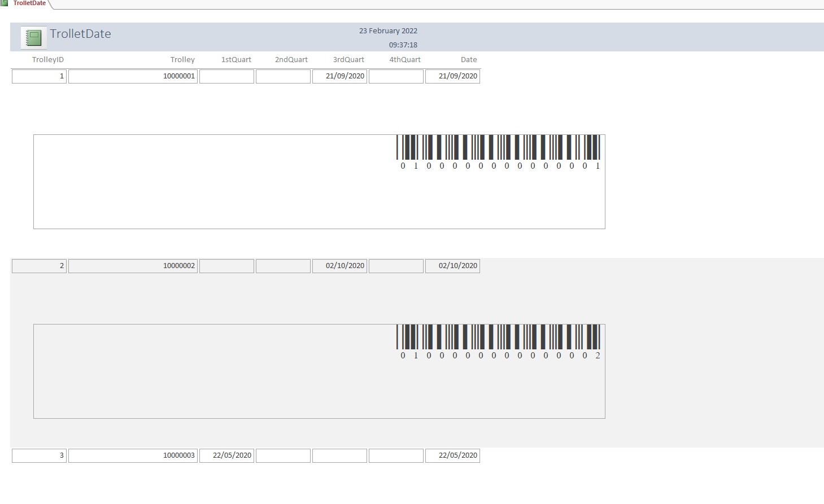This screenshot has width=824, height=504.
Task: Click the 1stQuart column header
Action: (236, 60)
